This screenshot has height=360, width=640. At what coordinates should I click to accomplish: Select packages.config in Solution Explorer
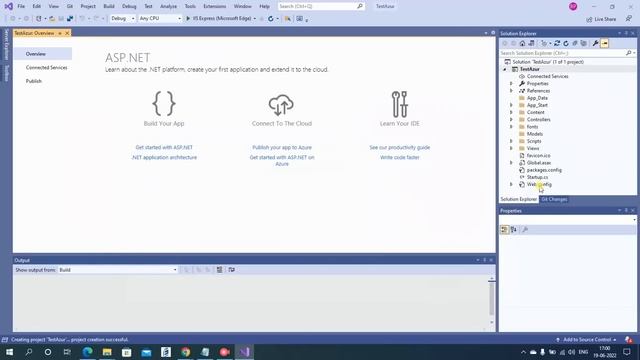point(544,170)
